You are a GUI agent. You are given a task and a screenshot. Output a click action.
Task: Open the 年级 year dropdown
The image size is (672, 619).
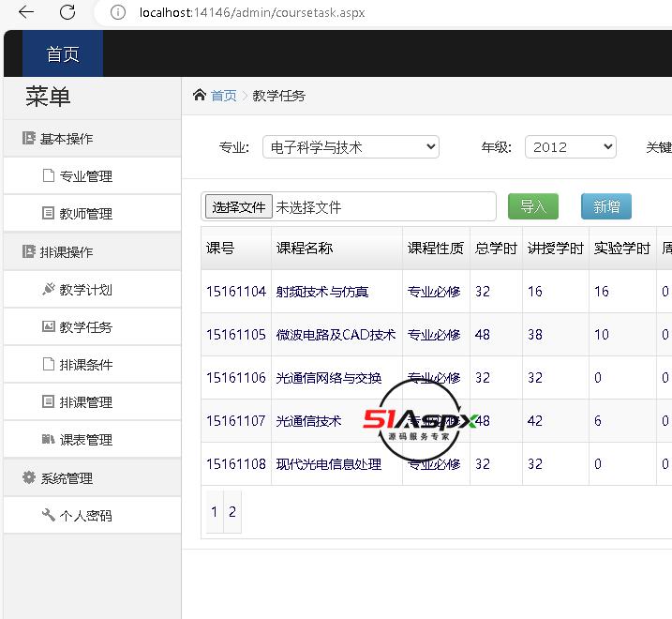[570, 147]
